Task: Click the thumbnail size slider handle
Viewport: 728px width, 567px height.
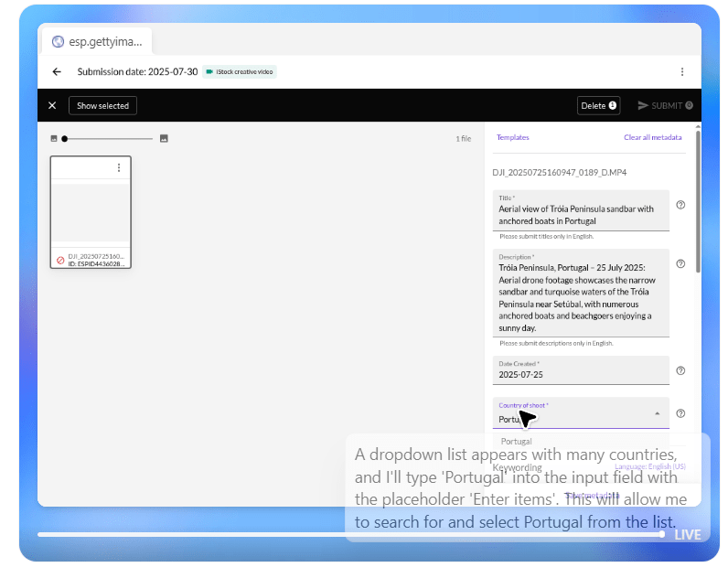Action: pyautogui.click(x=65, y=139)
